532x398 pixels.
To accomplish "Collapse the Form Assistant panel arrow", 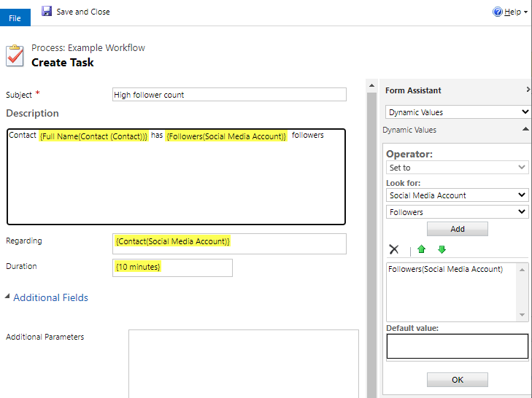I will pyautogui.click(x=527, y=90).
